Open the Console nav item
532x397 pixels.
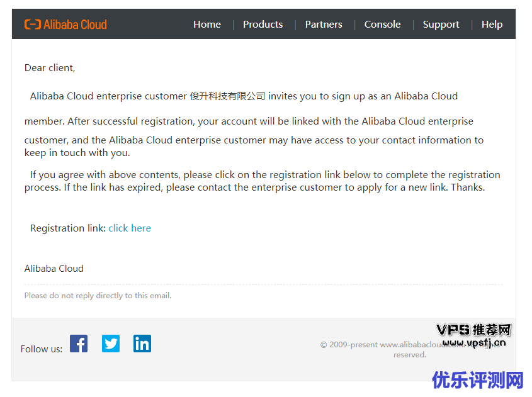(x=382, y=25)
